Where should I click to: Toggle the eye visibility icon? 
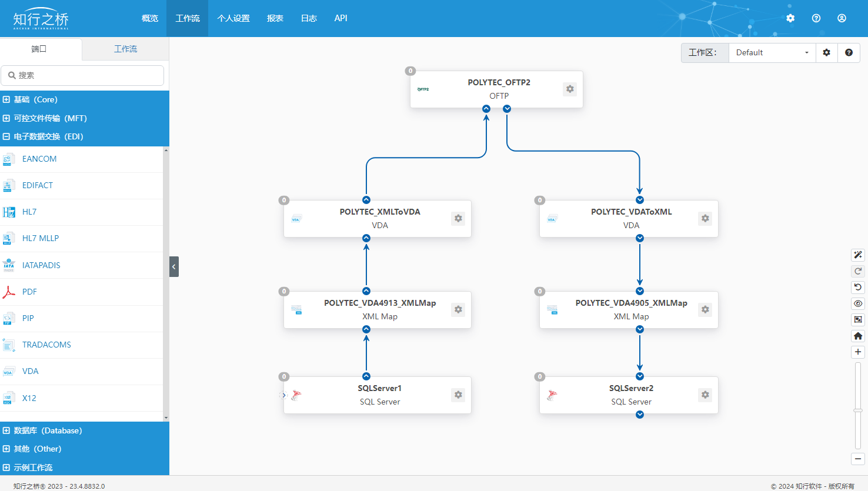click(x=858, y=303)
